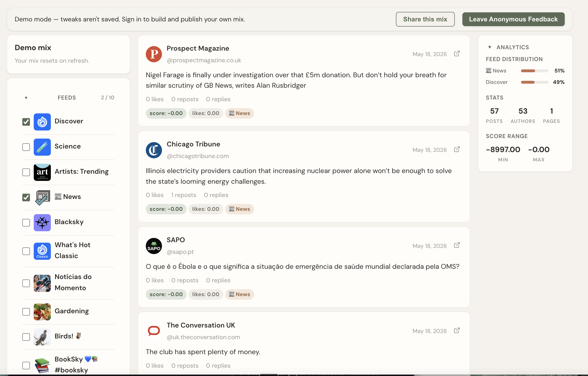Uncheck the Discover feed checkbox
The height and width of the screenshot is (376, 588).
[x=26, y=122]
